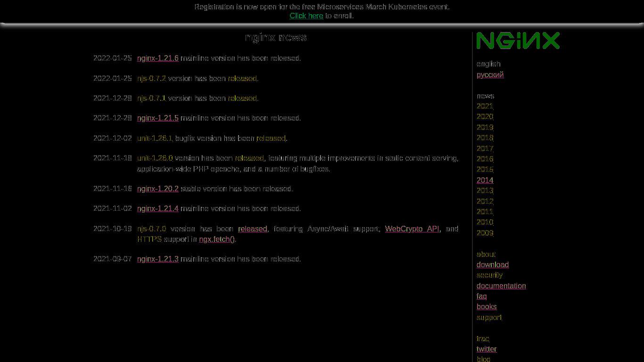Open njs-0.7.2 link
This screenshot has height=362, width=644.
coord(151,79)
